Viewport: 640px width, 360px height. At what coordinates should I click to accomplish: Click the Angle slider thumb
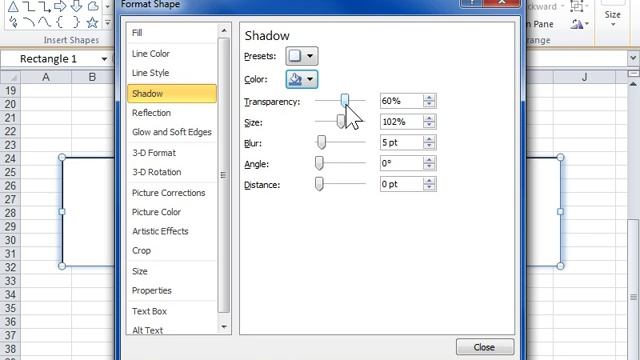tap(319, 163)
